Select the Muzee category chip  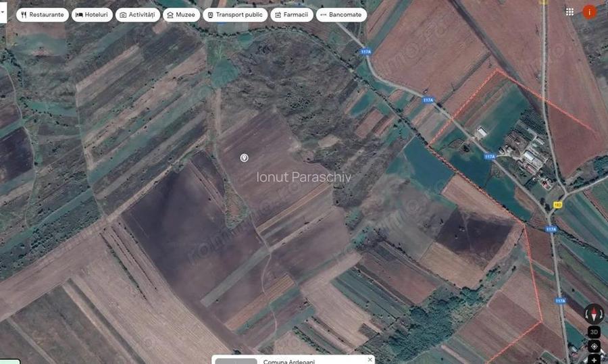tap(181, 14)
